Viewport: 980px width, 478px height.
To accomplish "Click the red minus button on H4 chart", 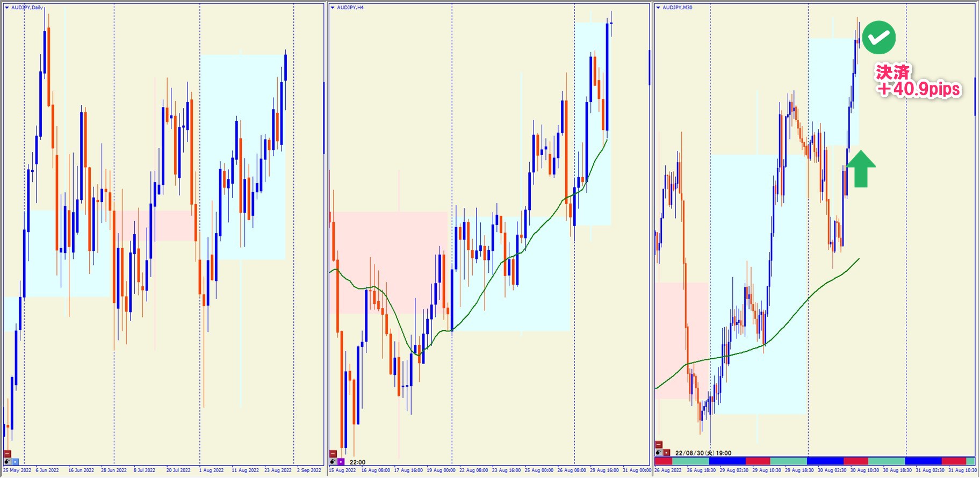I will click(333, 454).
